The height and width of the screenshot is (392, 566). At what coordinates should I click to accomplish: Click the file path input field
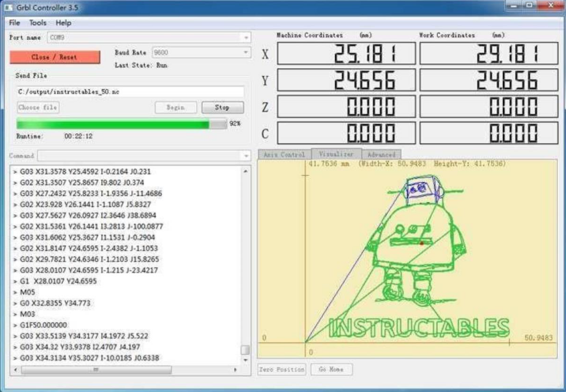point(130,91)
